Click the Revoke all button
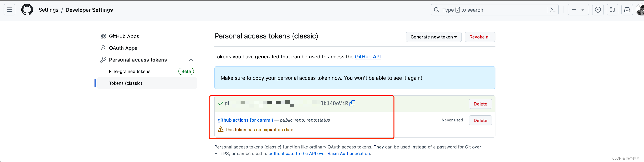Viewport: 644px width, 162px height. click(x=480, y=37)
